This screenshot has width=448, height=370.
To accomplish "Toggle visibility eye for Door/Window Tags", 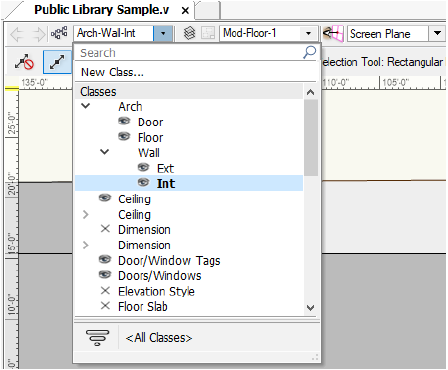I will 105,259.
